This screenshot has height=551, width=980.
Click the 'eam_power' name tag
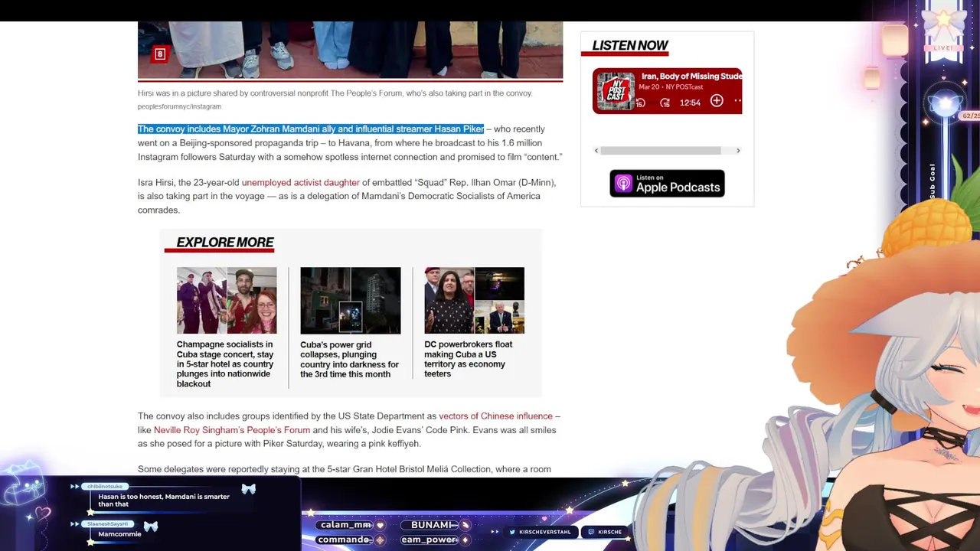[x=430, y=540]
